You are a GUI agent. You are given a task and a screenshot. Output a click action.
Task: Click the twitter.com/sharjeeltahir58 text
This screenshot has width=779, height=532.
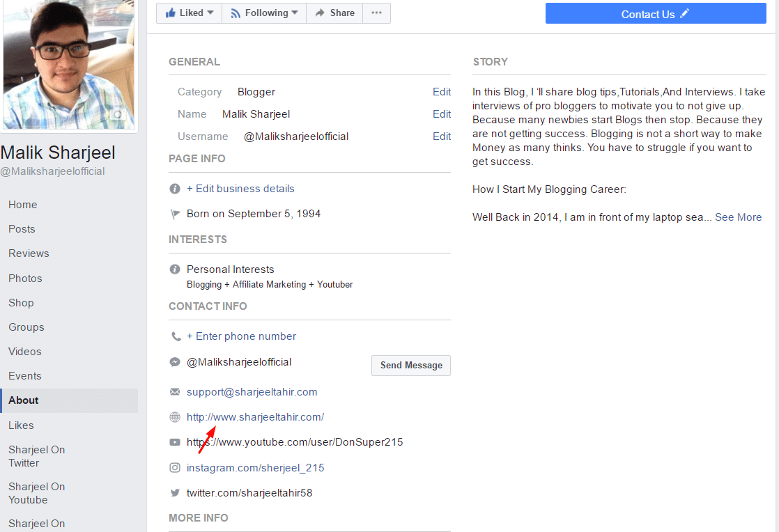[249, 493]
